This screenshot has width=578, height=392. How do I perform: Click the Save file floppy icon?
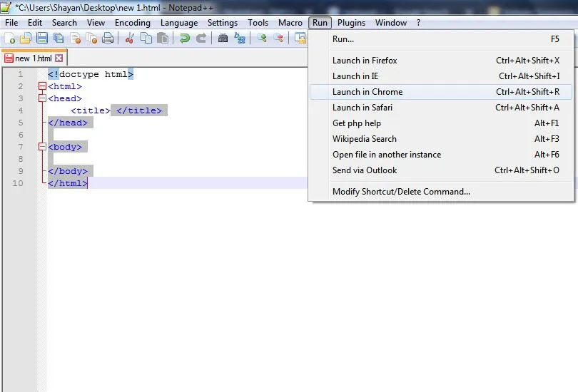pos(42,38)
